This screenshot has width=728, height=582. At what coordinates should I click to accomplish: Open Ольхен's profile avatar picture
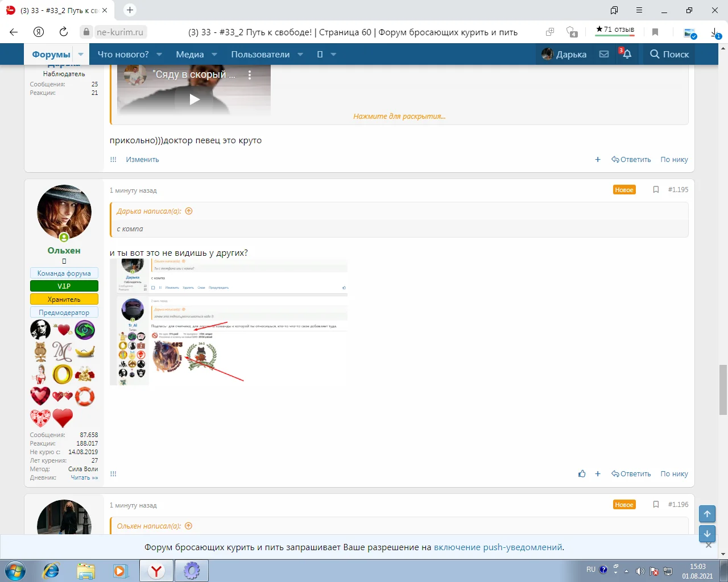[x=64, y=212]
